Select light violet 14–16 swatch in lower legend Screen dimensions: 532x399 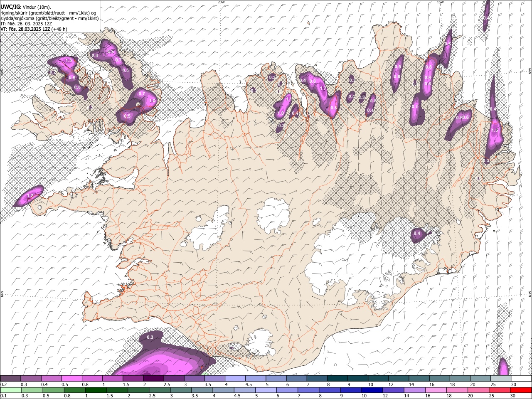tap(414, 390)
